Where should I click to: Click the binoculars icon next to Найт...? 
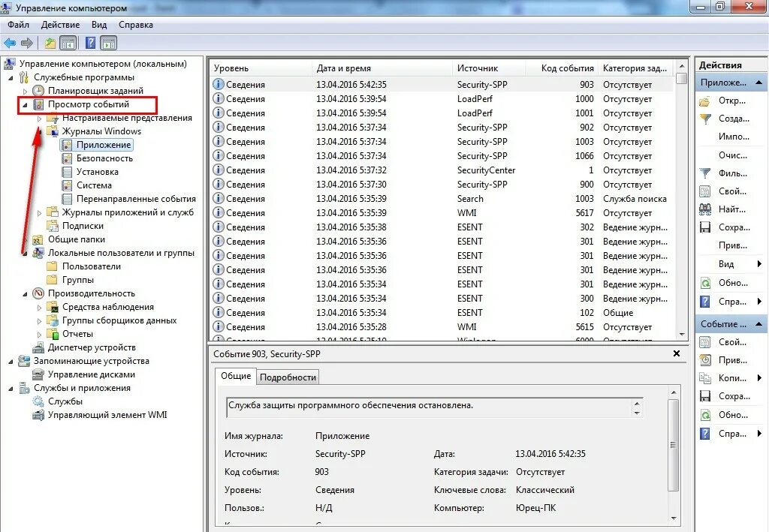pos(704,209)
